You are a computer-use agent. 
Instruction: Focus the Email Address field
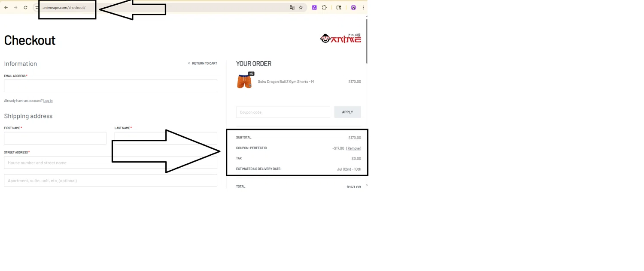(110, 86)
